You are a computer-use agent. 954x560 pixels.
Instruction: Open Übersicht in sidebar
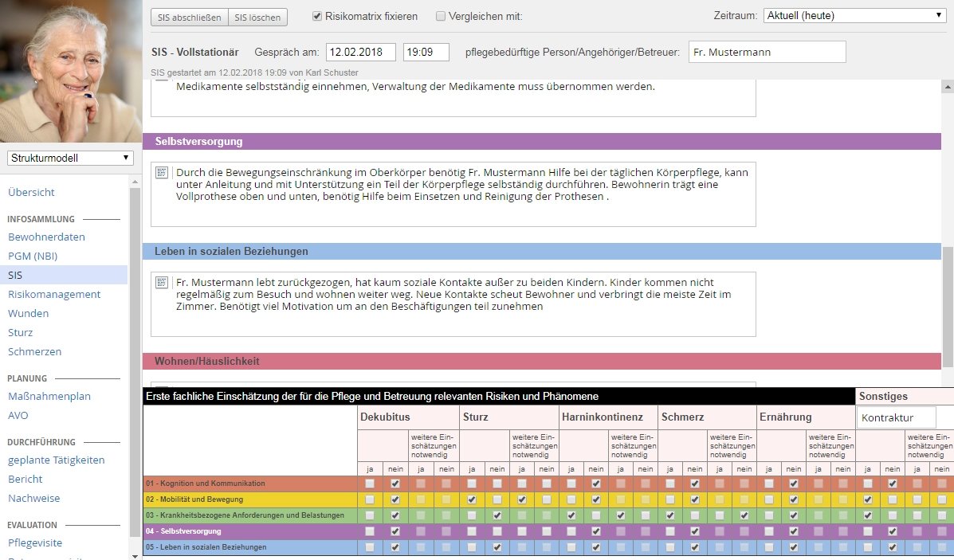pos(31,192)
